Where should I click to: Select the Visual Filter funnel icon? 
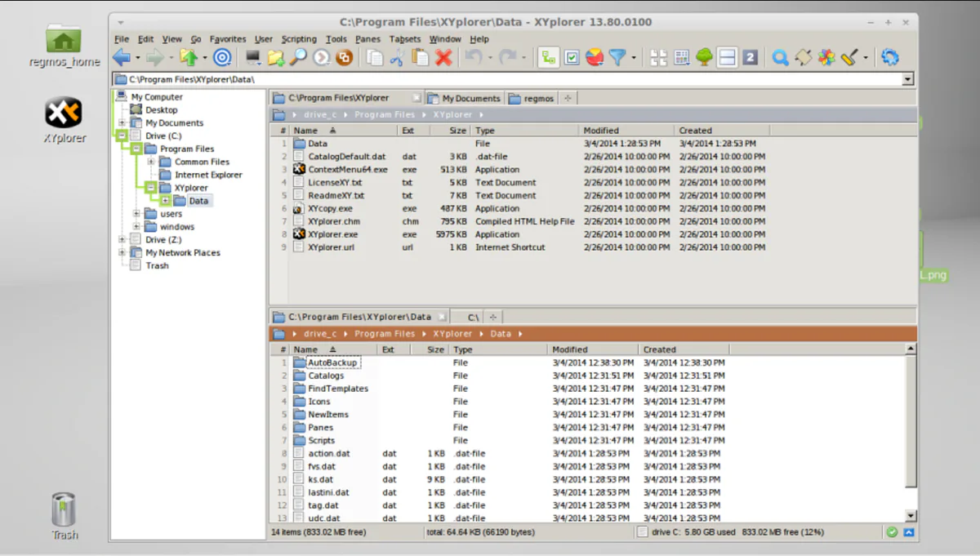pos(616,57)
